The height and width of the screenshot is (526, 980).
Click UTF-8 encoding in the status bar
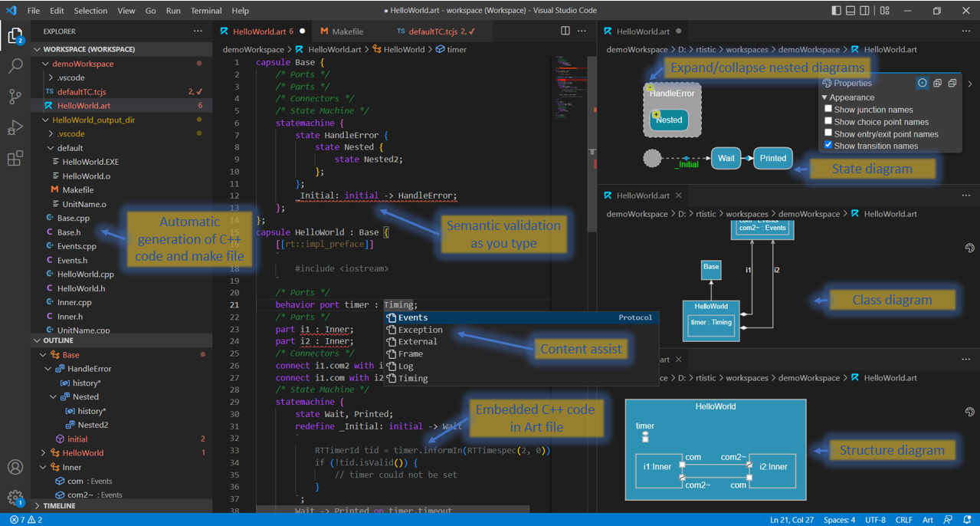coord(874,519)
